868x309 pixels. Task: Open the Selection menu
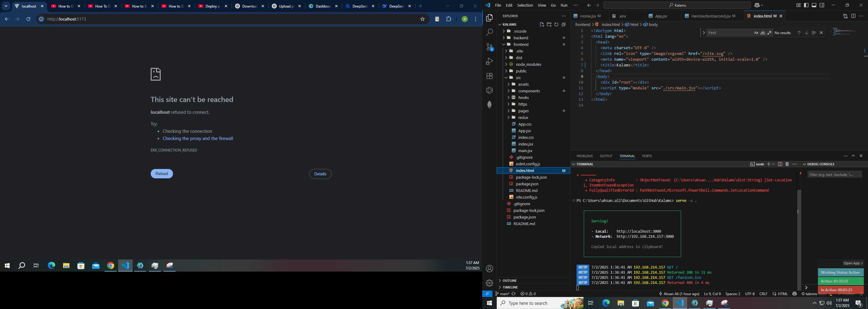525,5
